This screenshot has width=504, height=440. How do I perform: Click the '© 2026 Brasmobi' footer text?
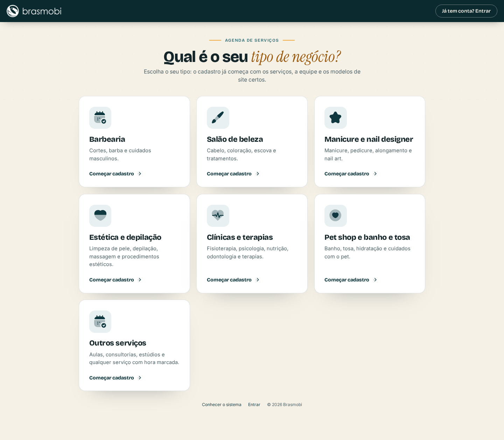pyautogui.click(x=285, y=405)
